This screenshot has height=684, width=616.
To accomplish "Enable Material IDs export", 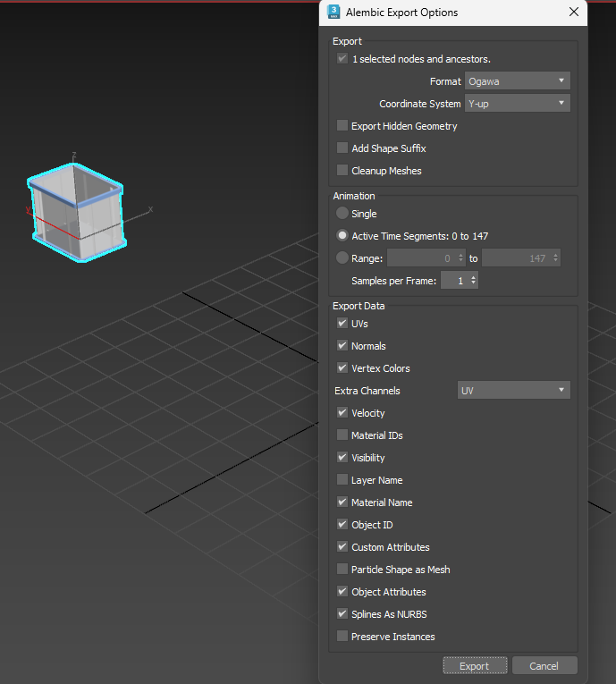I will click(342, 435).
